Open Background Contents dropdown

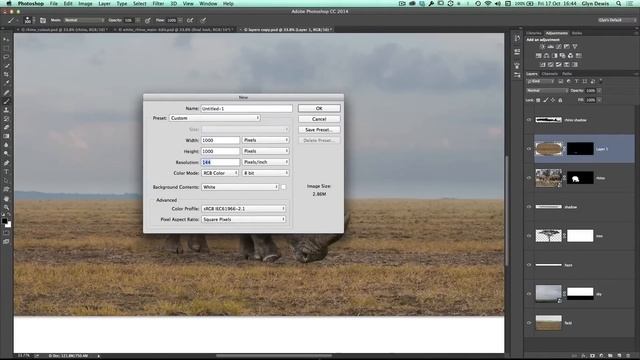point(240,187)
